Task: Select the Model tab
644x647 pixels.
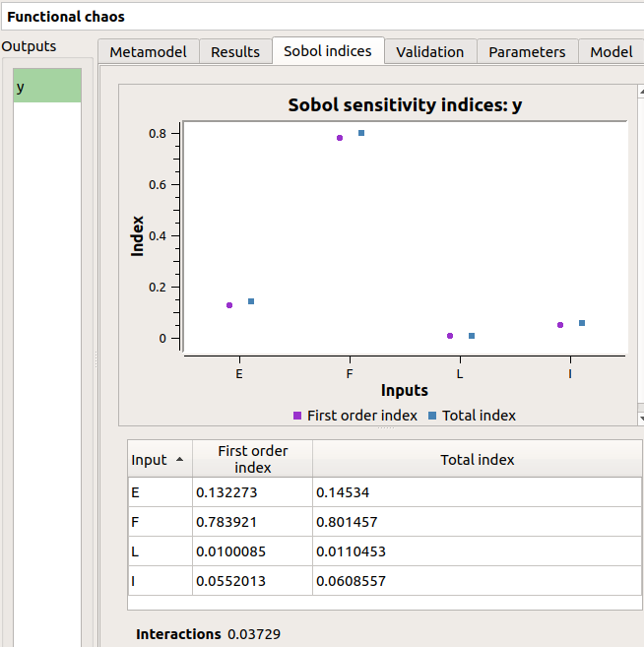Action: coord(611,52)
